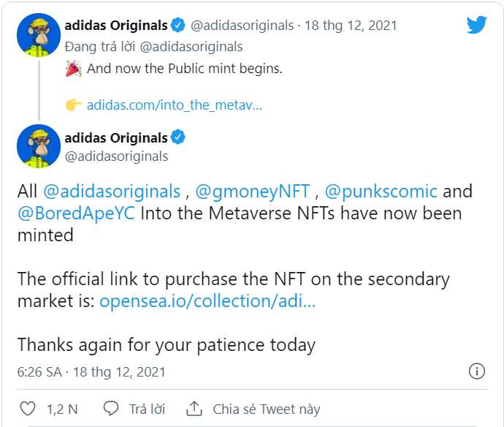Open the @gmoneyNFT mention
The image size is (504, 427).
(254, 192)
